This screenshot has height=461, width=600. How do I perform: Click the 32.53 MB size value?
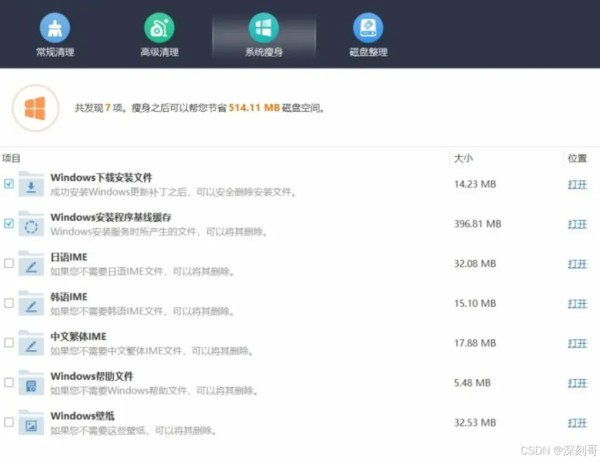click(475, 423)
